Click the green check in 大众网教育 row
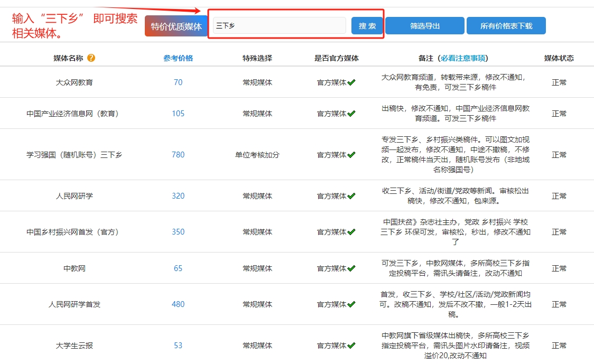 351,82
